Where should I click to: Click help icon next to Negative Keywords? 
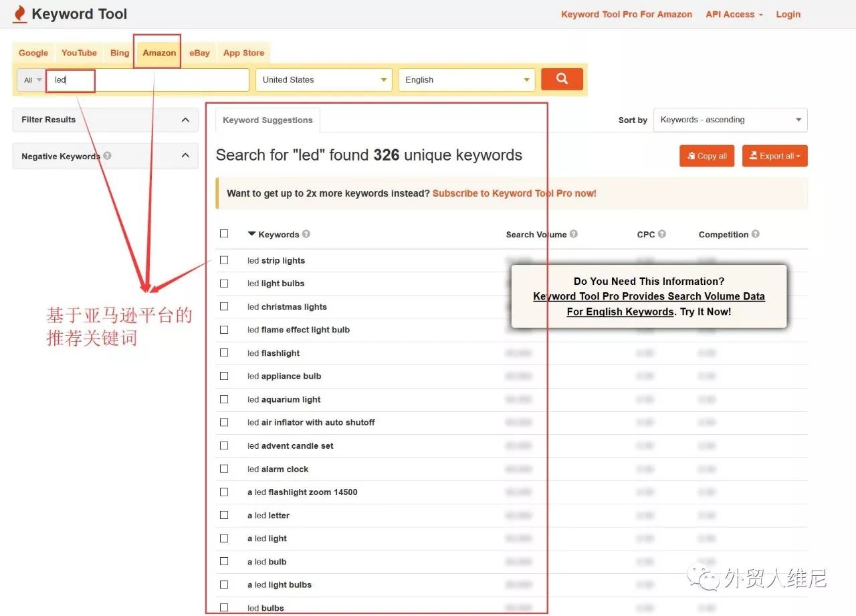coord(108,156)
